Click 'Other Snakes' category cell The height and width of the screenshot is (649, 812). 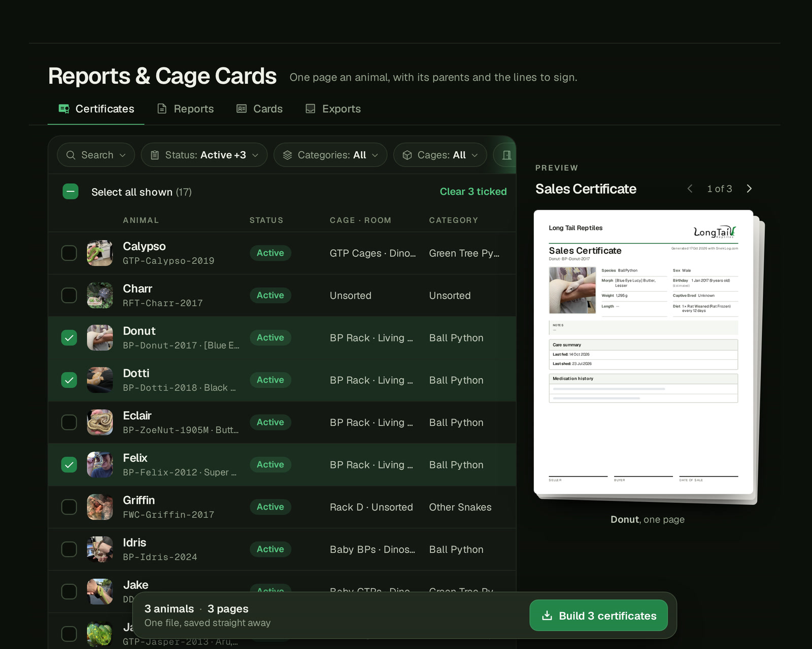[x=460, y=507]
